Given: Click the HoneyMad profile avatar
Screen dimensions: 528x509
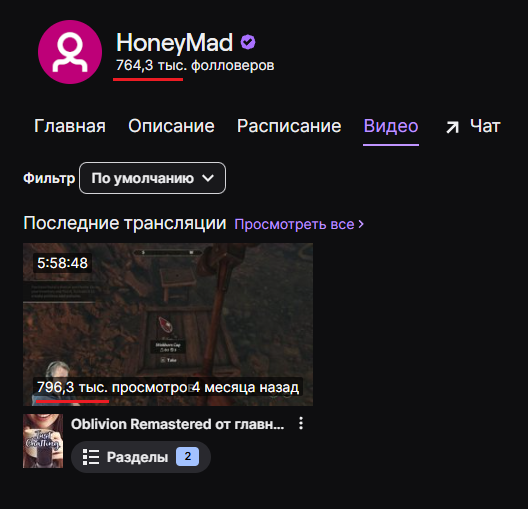Looking at the screenshot, I should point(70,52).
